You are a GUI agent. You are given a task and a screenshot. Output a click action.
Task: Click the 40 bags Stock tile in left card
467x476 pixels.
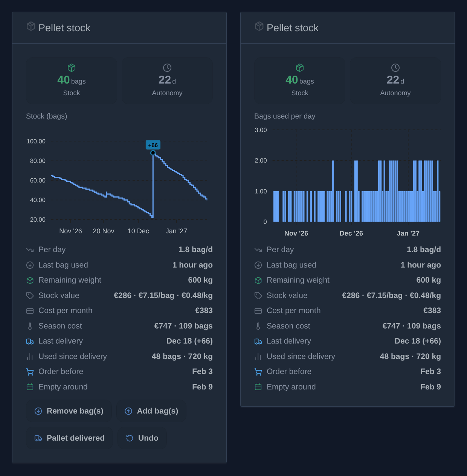pos(72,81)
